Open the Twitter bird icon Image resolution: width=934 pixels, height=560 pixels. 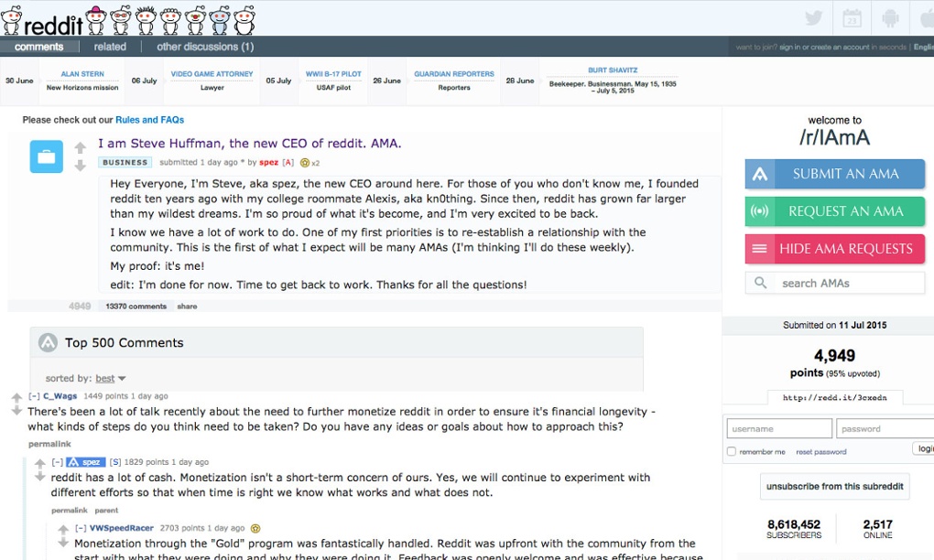tap(814, 18)
